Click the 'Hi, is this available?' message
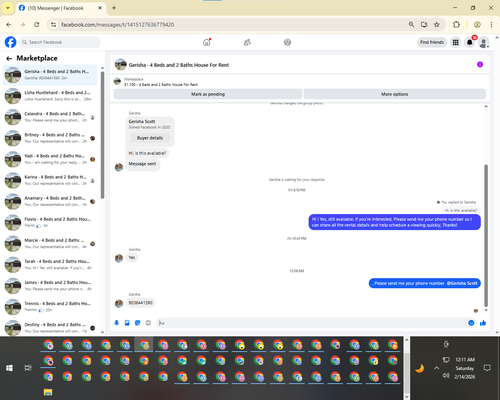Screen dimensions: 500x400 pos(147,153)
